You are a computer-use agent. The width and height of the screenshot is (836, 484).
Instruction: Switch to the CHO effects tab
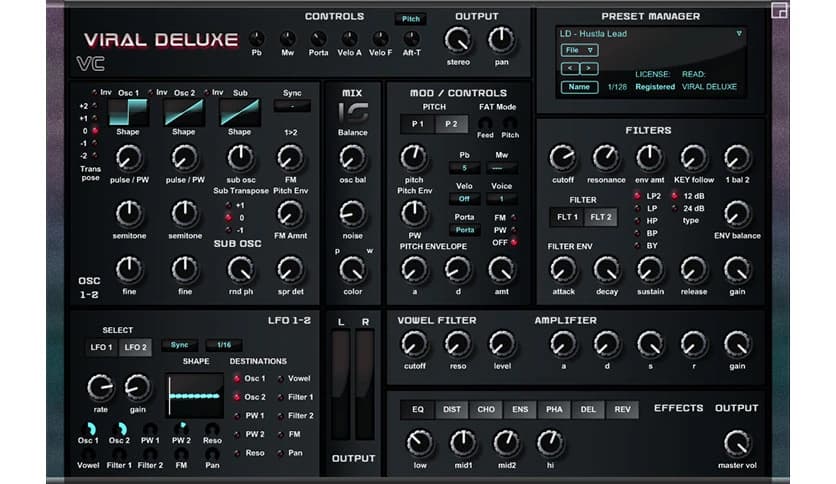pos(486,409)
